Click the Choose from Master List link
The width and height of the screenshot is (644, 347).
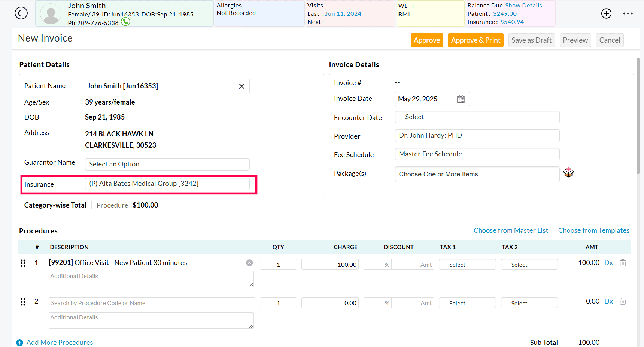511,230
